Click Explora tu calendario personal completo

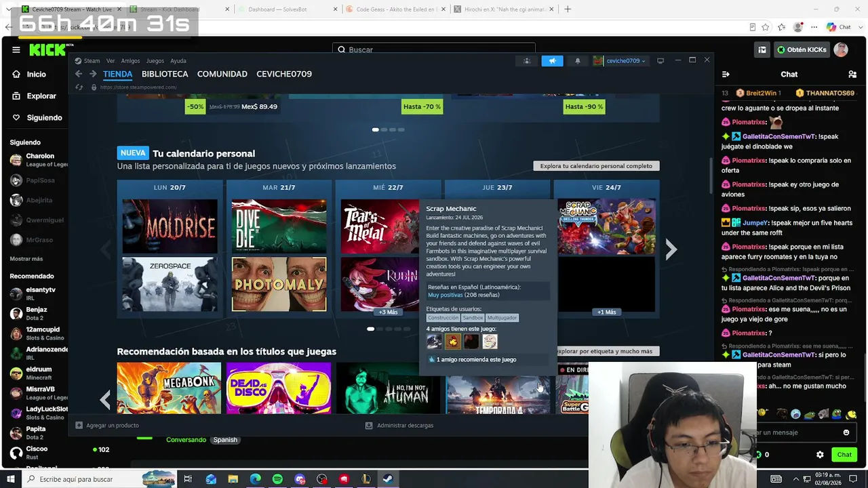[x=596, y=166]
